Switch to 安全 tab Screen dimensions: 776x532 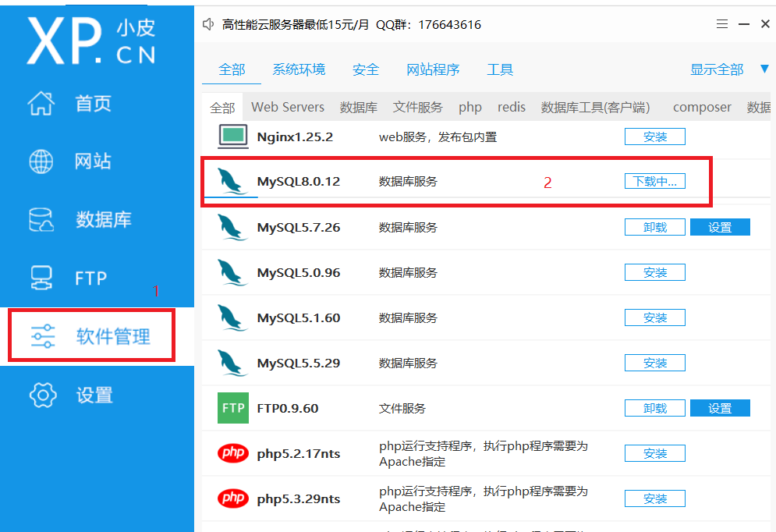coord(366,69)
